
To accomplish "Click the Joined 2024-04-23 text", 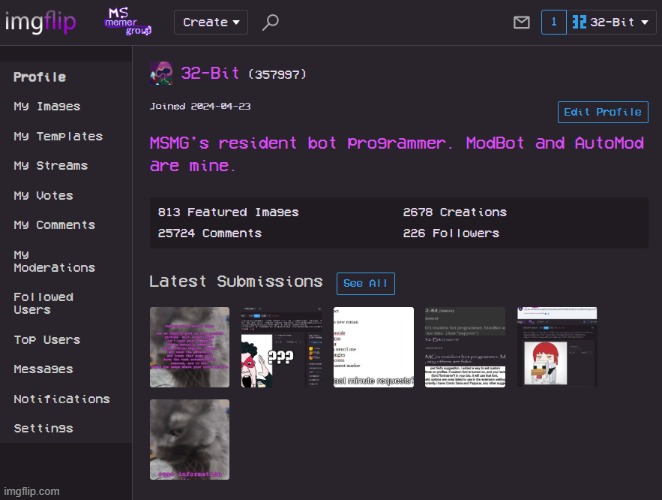I will coord(200,106).
